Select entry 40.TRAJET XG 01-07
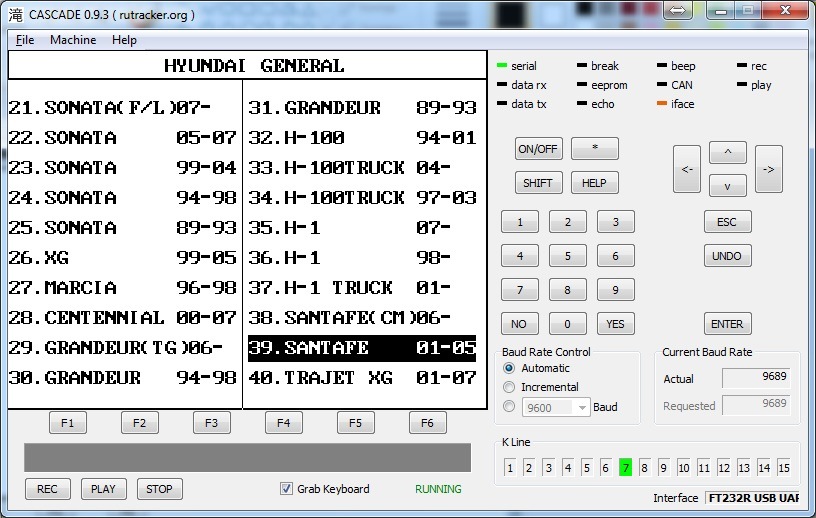 point(362,378)
